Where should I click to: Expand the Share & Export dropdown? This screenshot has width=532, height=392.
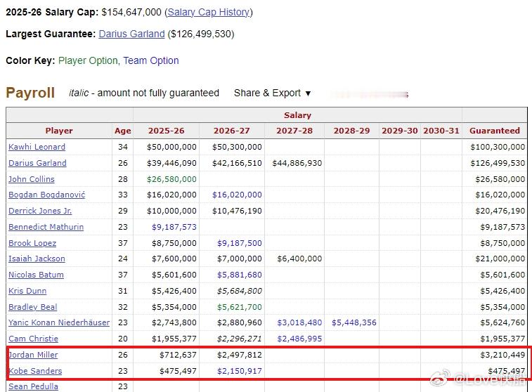(272, 93)
